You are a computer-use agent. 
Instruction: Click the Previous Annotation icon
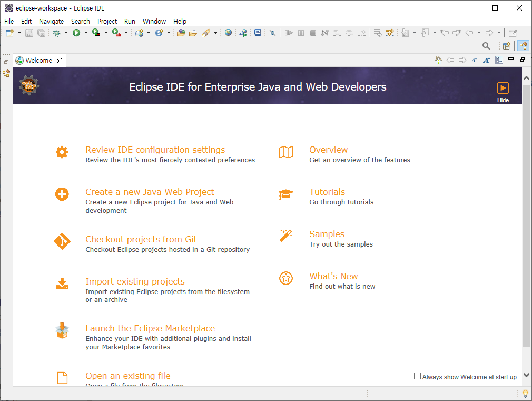pyautogui.click(x=425, y=33)
